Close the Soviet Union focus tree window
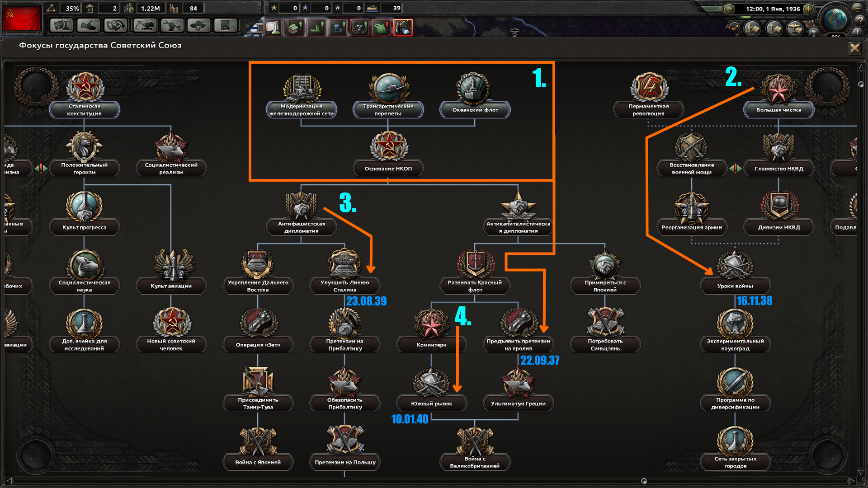This screenshot has height=488, width=868. pyautogui.click(x=854, y=48)
